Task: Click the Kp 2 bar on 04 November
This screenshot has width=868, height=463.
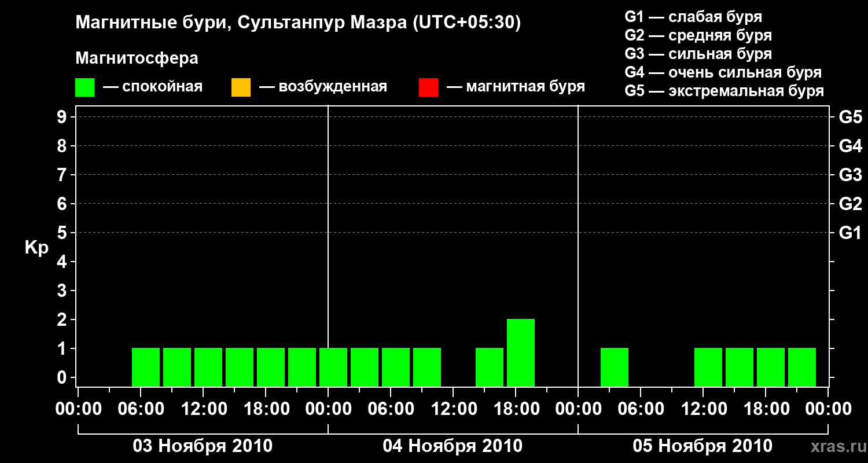Action: [521, 352]
